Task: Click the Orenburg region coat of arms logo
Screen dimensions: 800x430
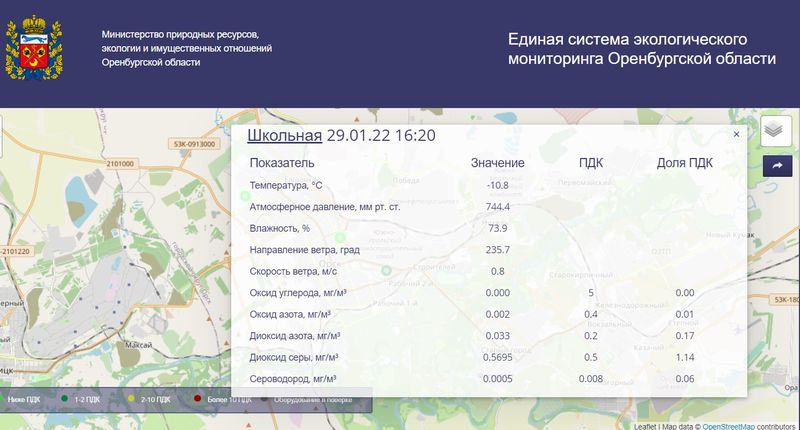Action: point(34,47)
